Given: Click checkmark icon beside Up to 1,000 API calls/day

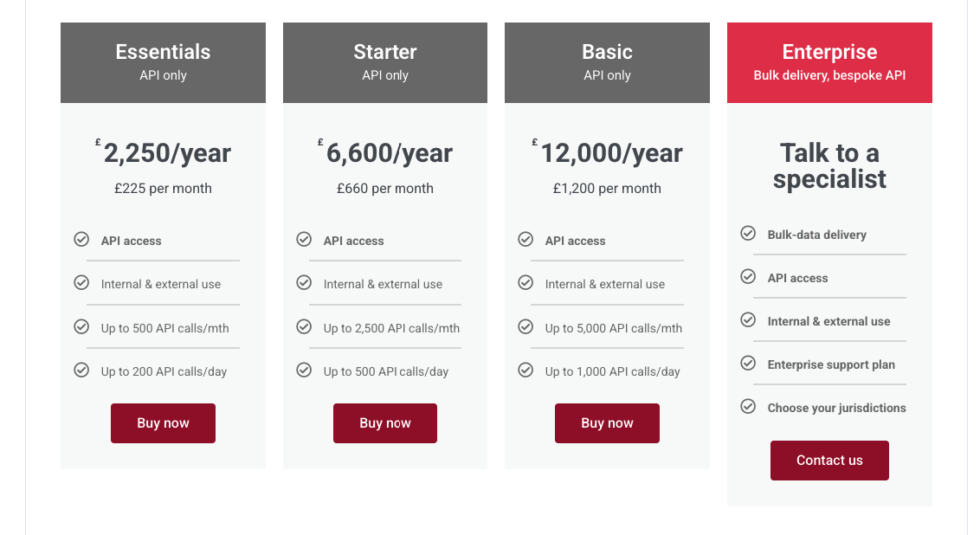Looking at the screenshot, I should coord(525,370).
